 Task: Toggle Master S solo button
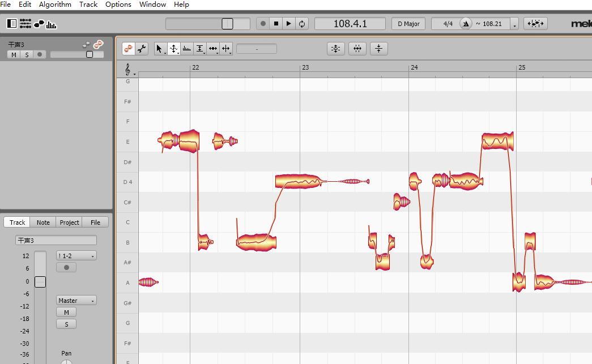66,324
